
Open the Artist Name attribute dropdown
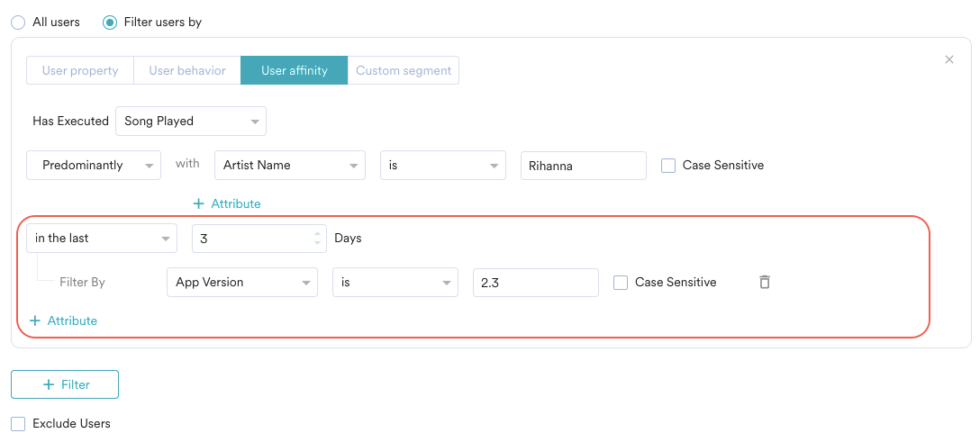(289, 165)
